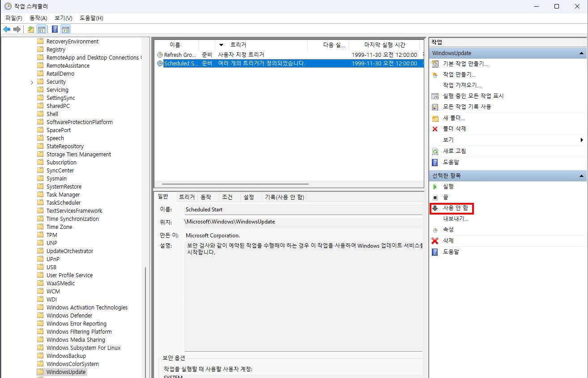Click the 다음 실... column header
The width and height of the screenshot is (588, 378).
329,45
